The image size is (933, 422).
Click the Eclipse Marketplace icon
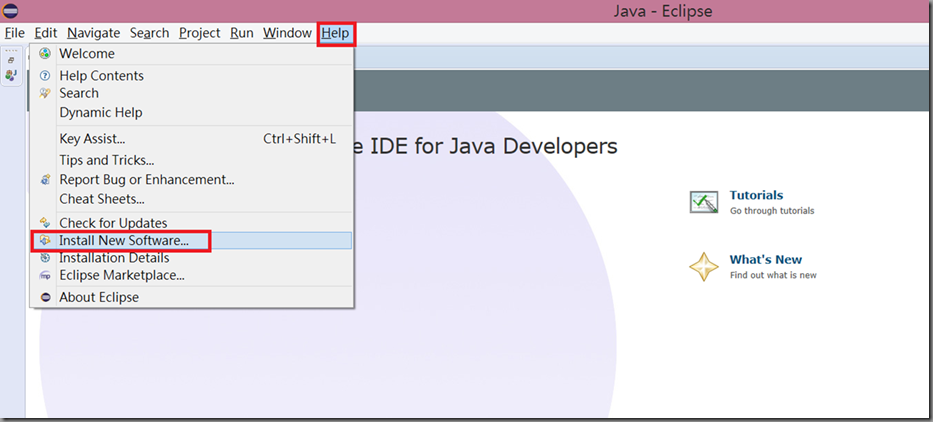tap(45, 276)
